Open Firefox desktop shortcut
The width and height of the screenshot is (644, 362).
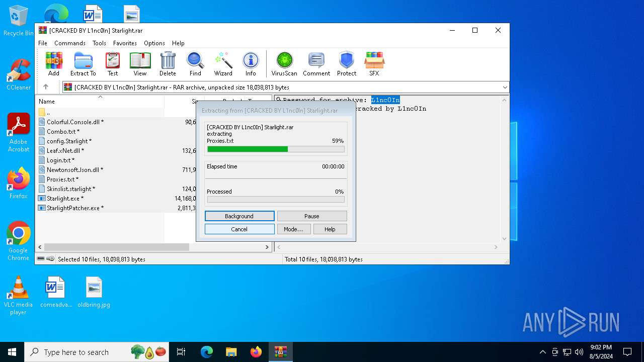(x=19, y=184)
